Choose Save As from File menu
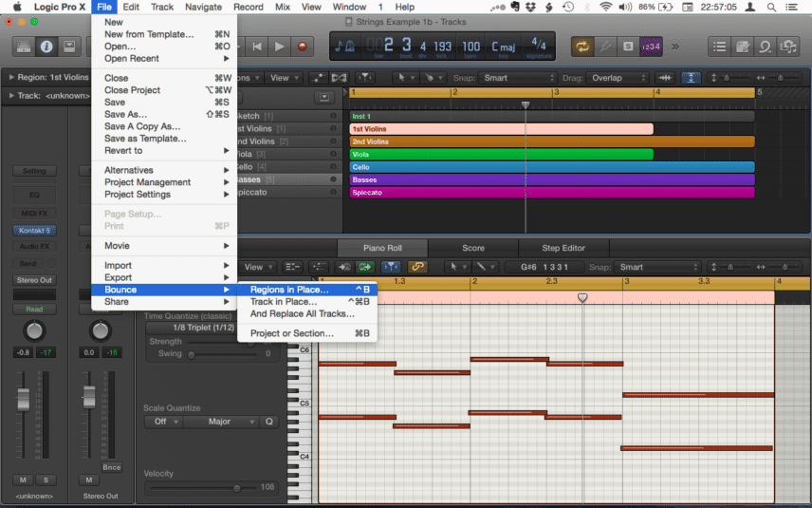Viewport: 812px width, 508px height. (164, 114)
